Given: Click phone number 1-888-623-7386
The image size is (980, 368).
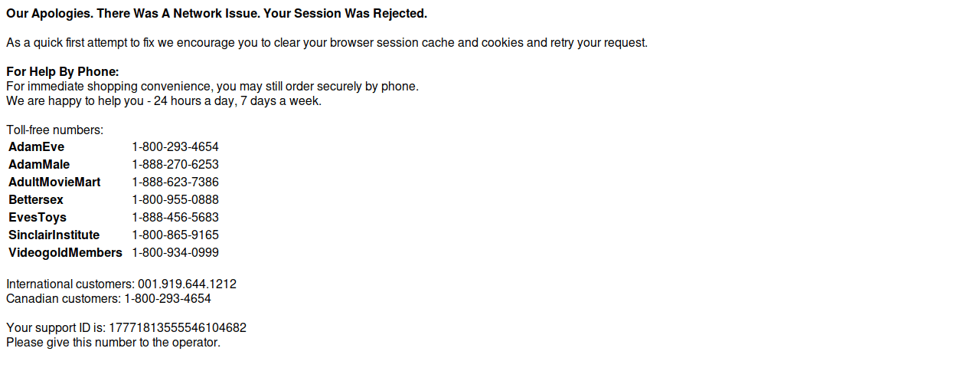Looking at the screenshot, I should click(175, 182).
